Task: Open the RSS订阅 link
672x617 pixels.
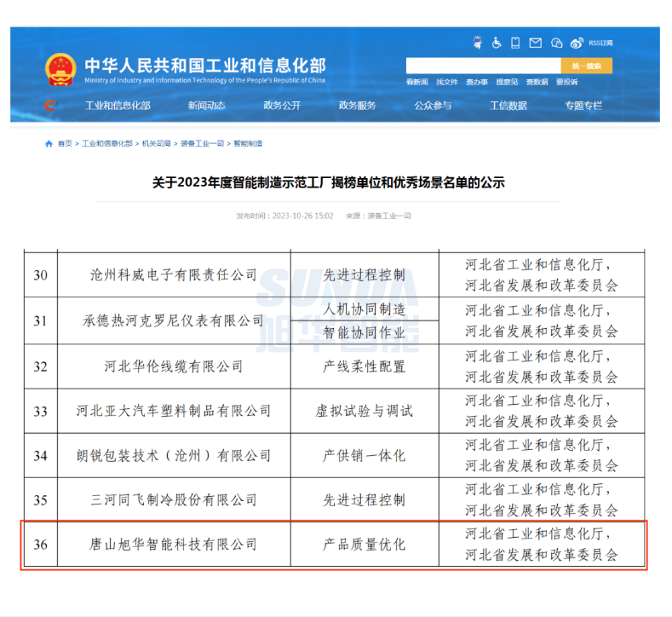Action: pos(600,43)
